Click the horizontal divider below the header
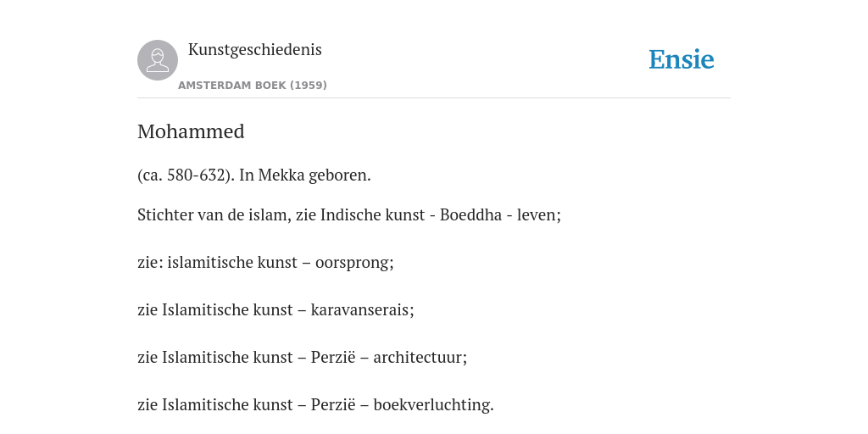 (434, 98)
